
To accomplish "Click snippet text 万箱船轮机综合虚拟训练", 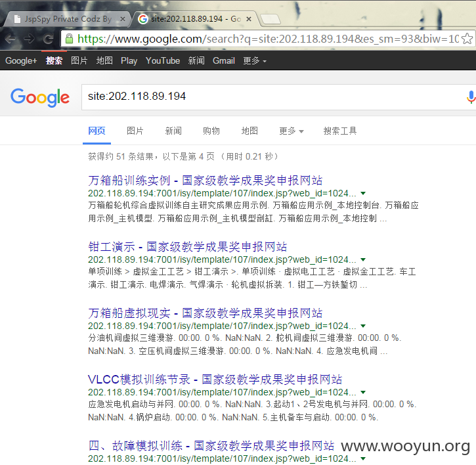I will (135, 206).
